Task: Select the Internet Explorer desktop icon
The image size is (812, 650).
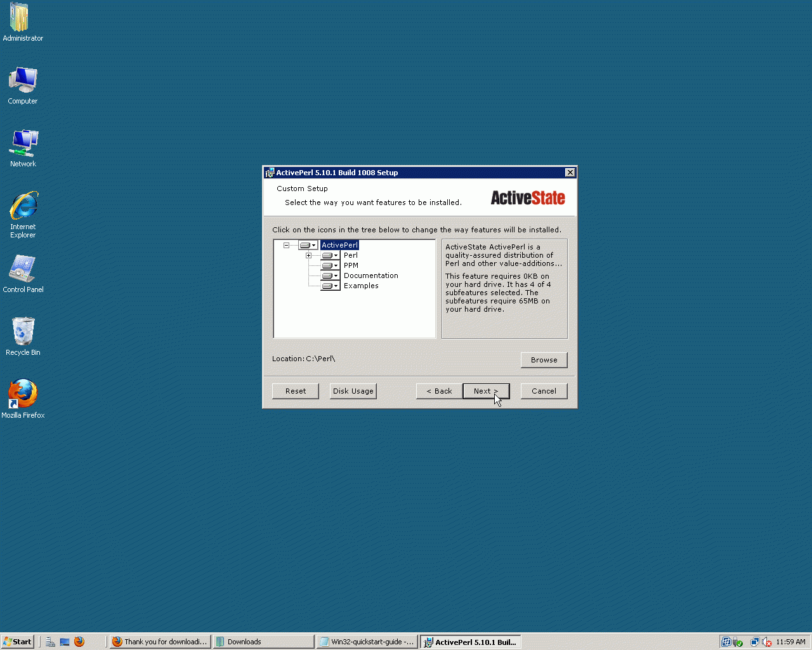Action: click(23, 214)
